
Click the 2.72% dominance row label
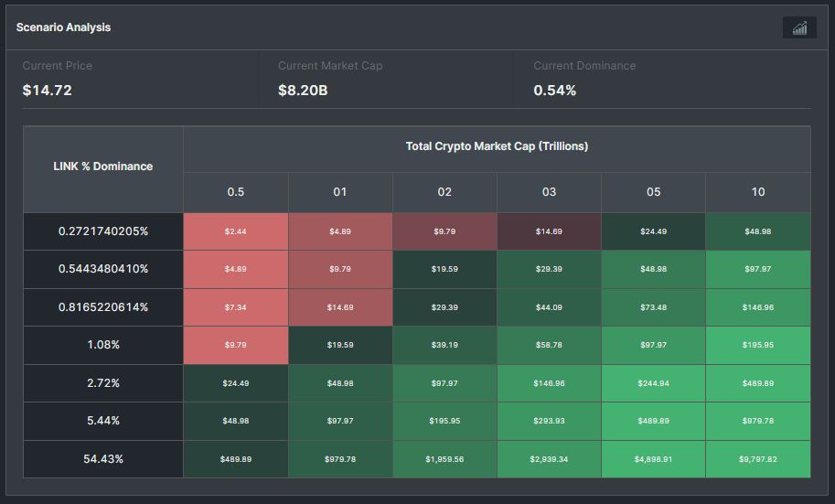coord(103,383)
